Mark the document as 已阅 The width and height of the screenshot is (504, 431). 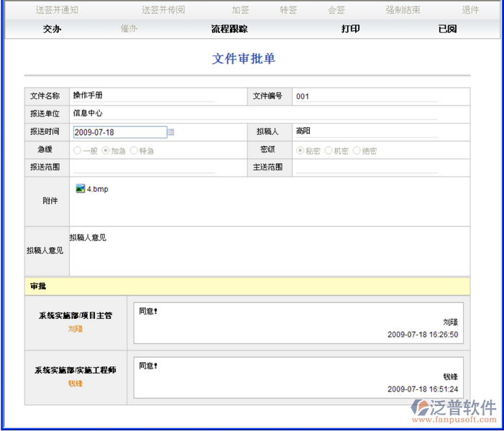[447, 29]
